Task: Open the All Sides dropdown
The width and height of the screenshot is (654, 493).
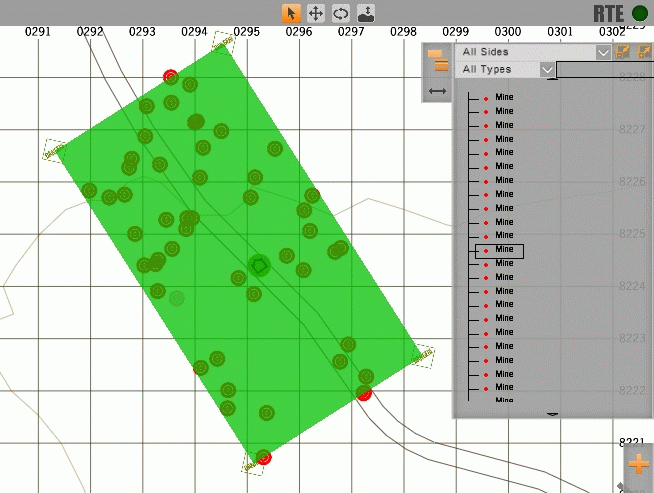Action: tap(534, 52)
